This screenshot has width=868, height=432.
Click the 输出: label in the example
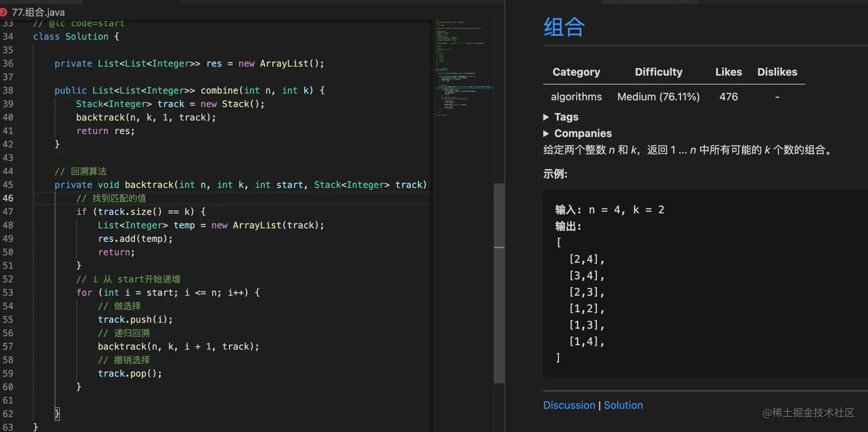(x=568, y=226)
